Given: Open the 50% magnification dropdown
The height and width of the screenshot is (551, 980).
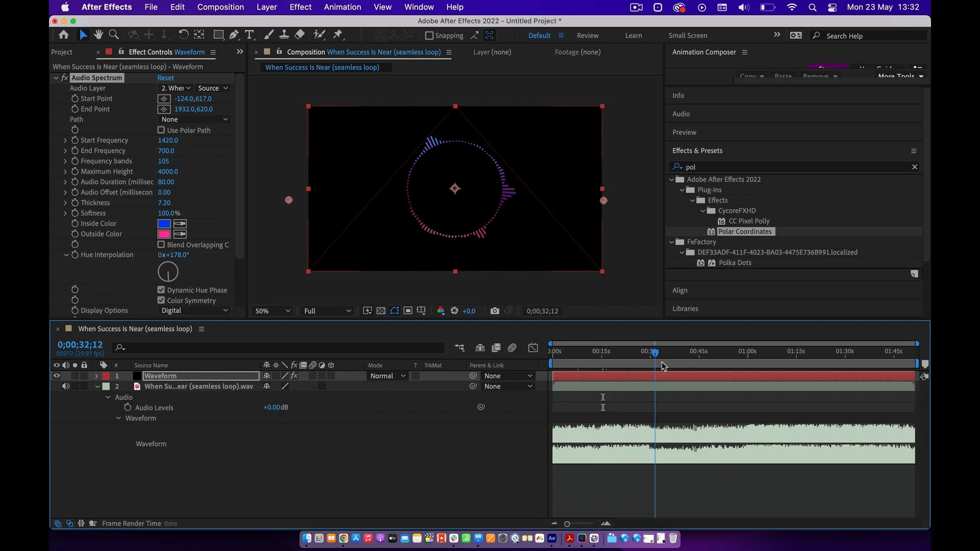Looking at the screenshot, I should pos(273,311).
